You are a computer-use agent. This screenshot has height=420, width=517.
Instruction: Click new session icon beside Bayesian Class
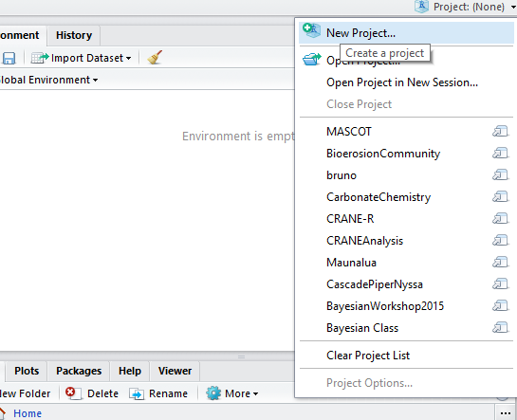(500, 328)
